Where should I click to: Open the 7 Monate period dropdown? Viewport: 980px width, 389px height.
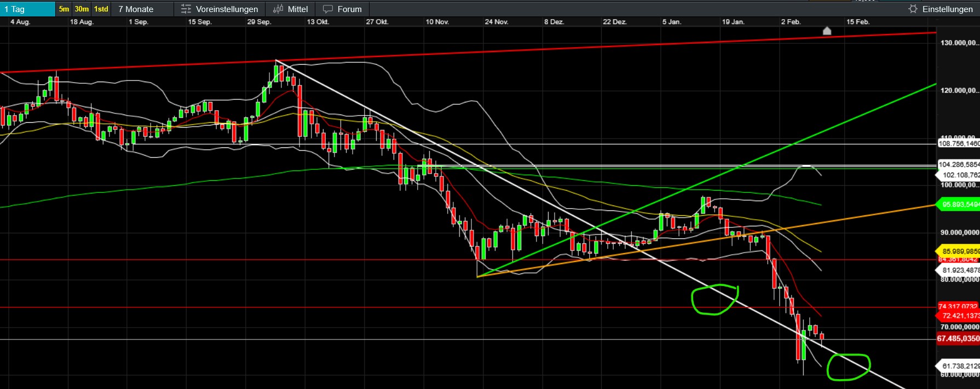(136, 9)
